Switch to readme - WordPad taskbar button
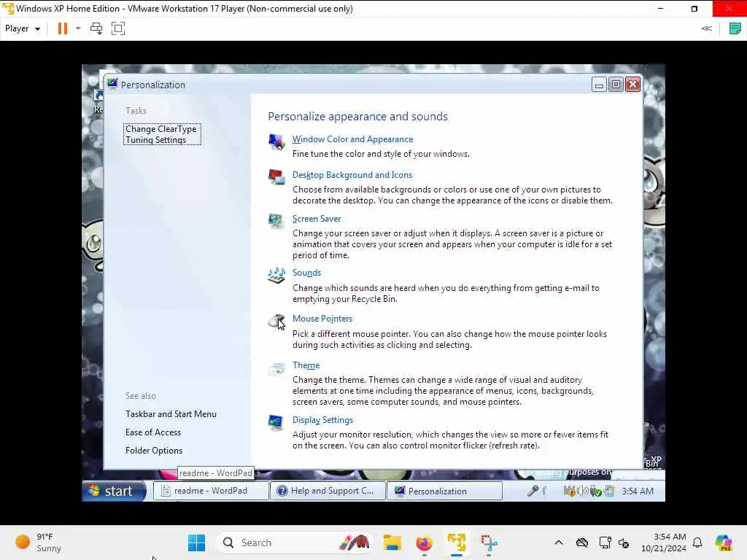The image size is (747, 560). point(211,491)
